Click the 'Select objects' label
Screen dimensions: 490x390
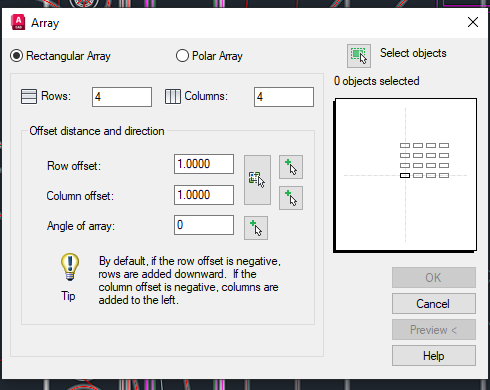coord(413,53)
